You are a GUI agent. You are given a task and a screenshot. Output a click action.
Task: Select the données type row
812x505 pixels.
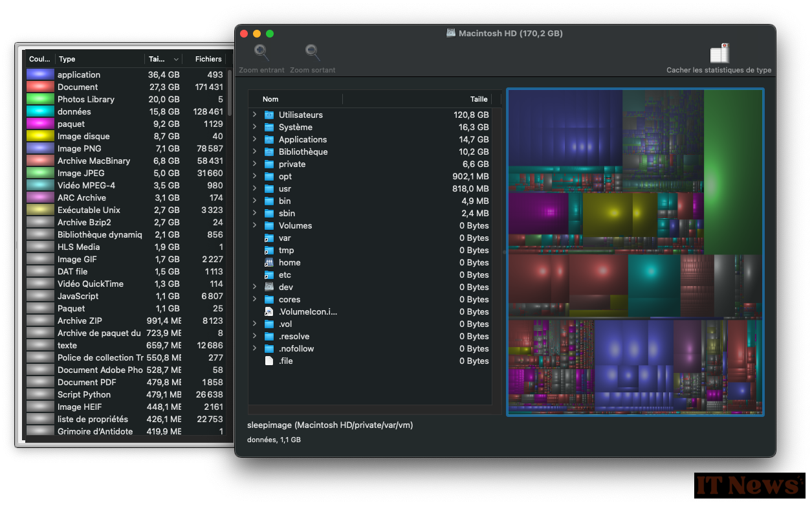coord(126,111)
